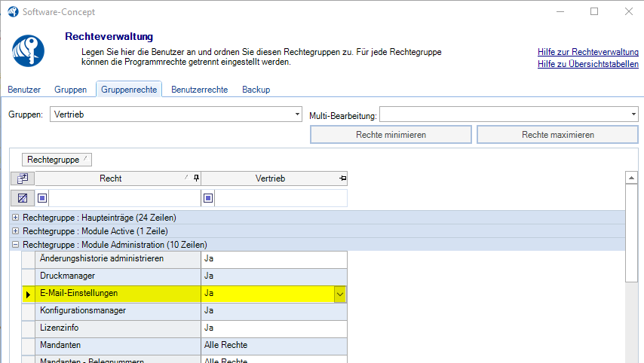644x363 pixels.
Task: Click the clear filter icon in filter row
Action: tap(22, 198)
